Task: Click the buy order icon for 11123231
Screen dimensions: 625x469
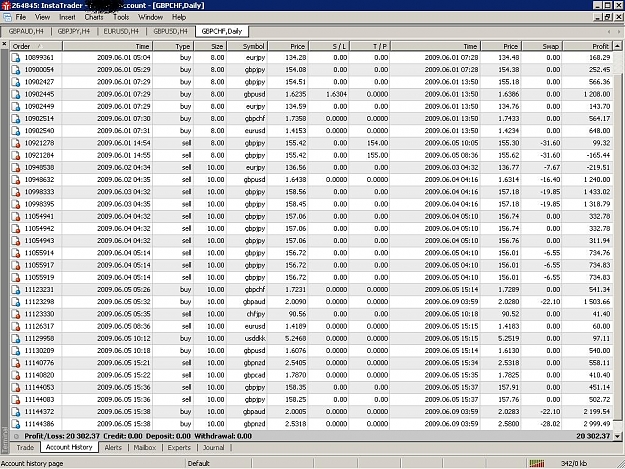Action: (16, 290)
